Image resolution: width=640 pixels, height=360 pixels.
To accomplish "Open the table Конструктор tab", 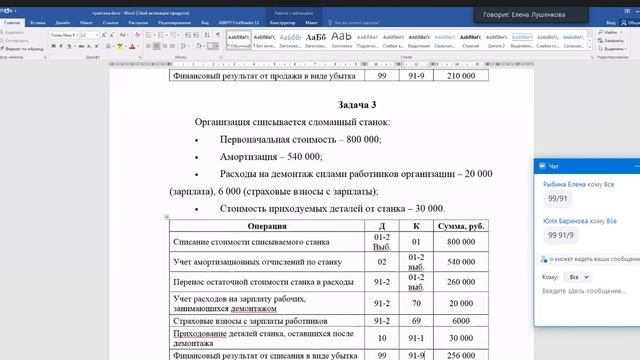I will tap(282, 22).
